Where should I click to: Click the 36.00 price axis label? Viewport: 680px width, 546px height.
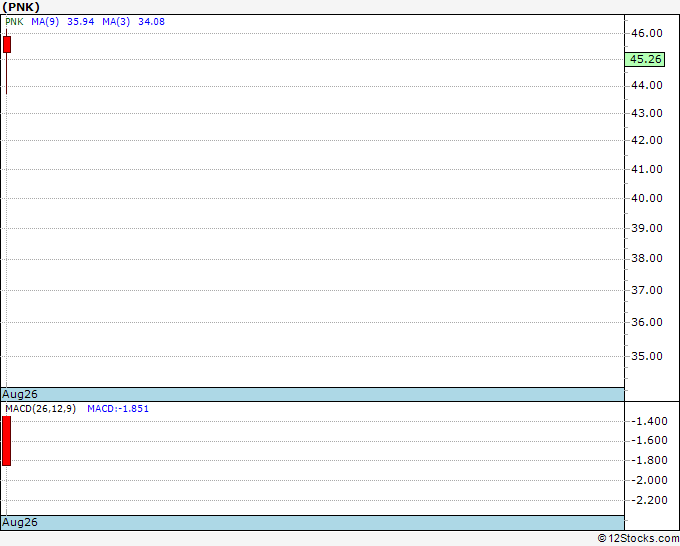coord(647,322)
